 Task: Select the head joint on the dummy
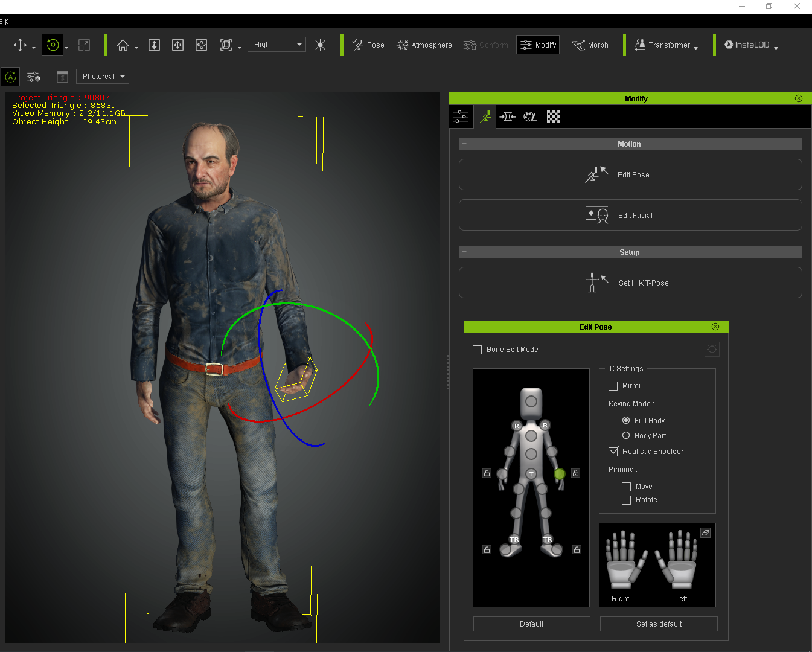point(531,401)
